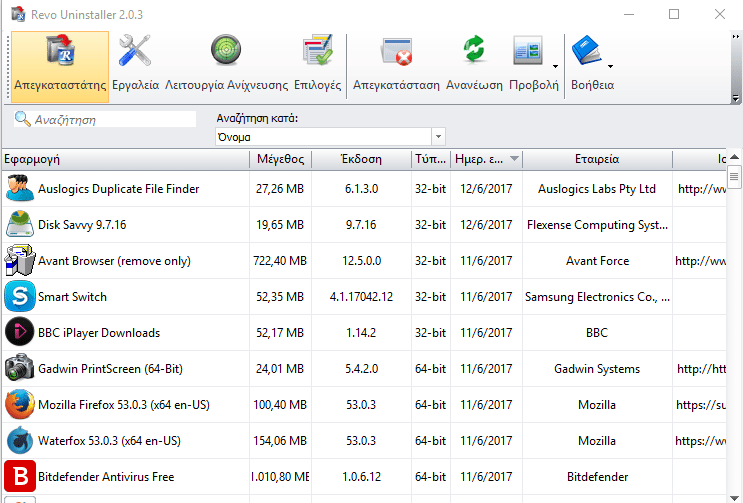
Task: Open Επιλογές options icon
Action: [x=317, y=50]
